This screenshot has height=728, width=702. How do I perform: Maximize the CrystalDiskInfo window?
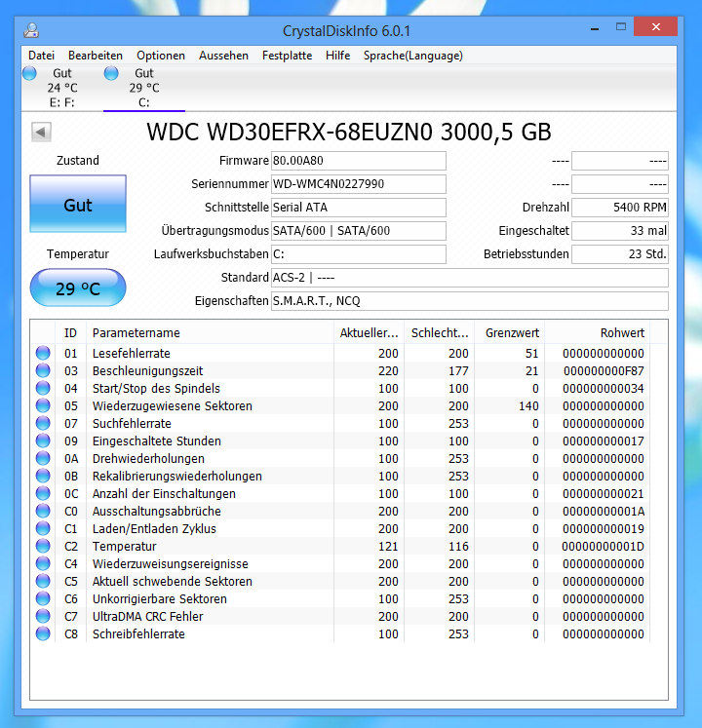point(621,27)
